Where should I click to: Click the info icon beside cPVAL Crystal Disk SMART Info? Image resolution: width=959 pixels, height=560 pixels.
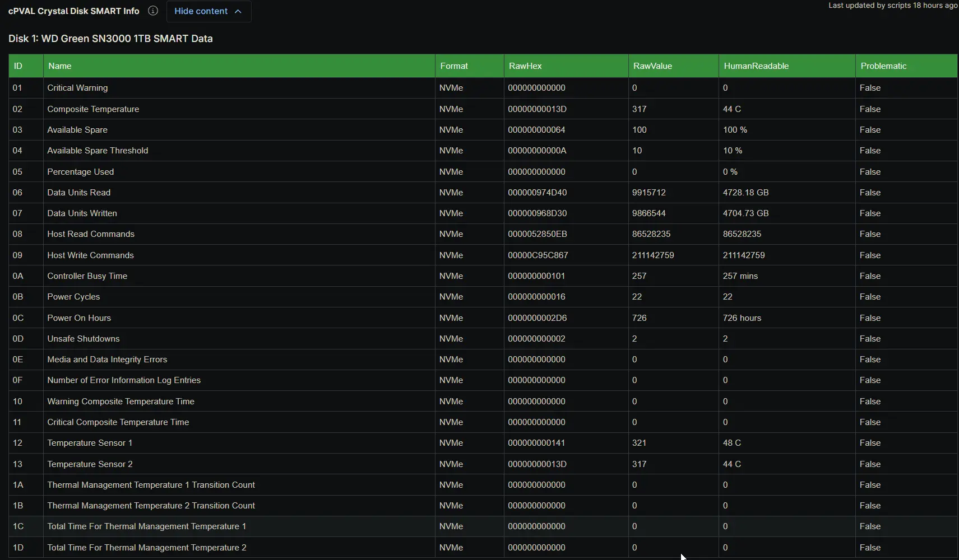click(152, 11)
